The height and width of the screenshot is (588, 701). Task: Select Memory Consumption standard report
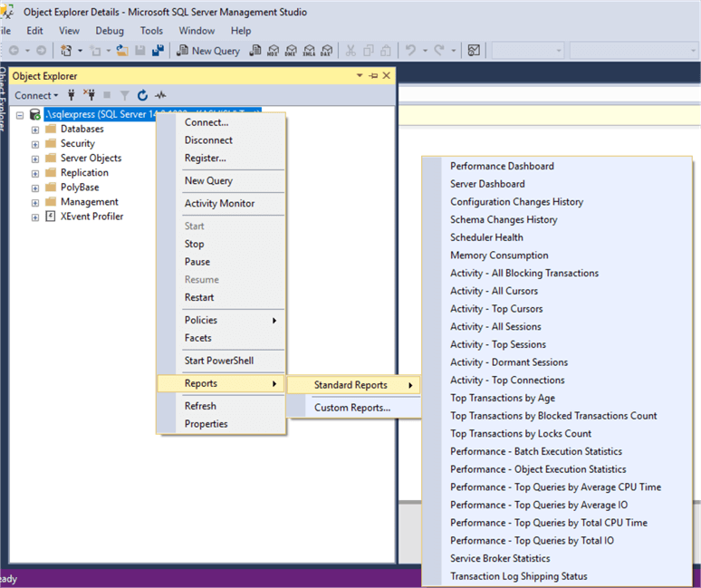pos(499,255)
